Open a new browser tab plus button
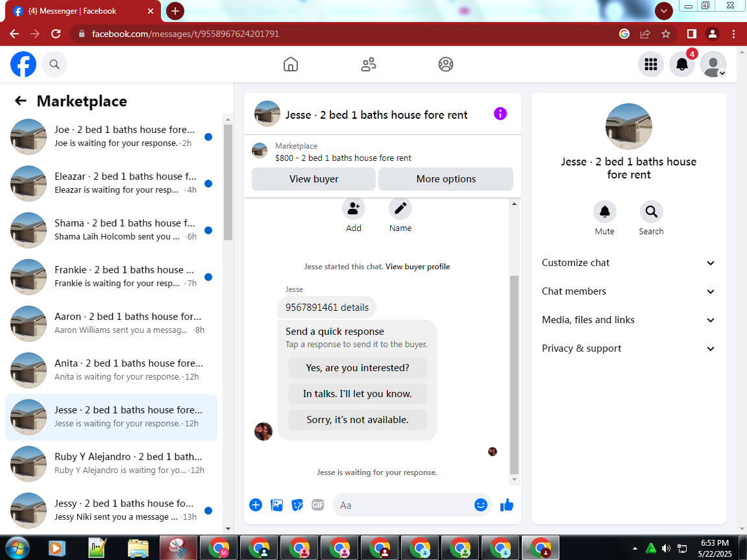Viewport: 747px width, 560px height. (175, 11)
